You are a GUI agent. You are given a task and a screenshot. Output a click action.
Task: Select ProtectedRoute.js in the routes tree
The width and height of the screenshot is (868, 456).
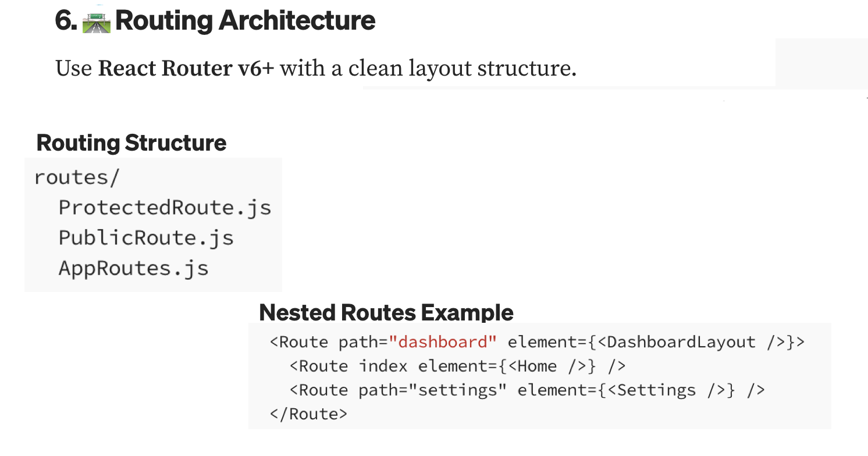tap(165, 208)
